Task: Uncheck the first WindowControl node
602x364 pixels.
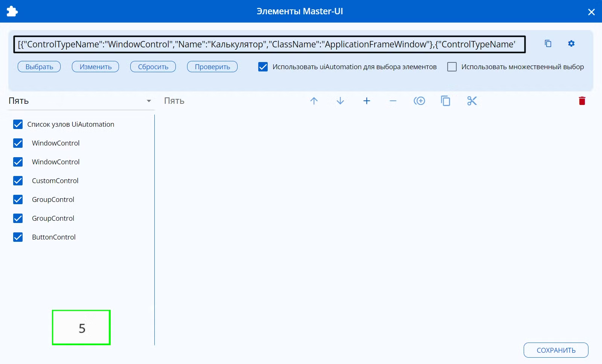Action: [x=18, y=143]
